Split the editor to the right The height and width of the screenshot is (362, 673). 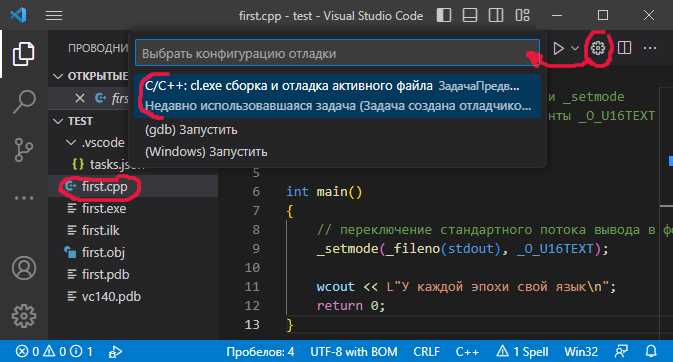point(624,48)
